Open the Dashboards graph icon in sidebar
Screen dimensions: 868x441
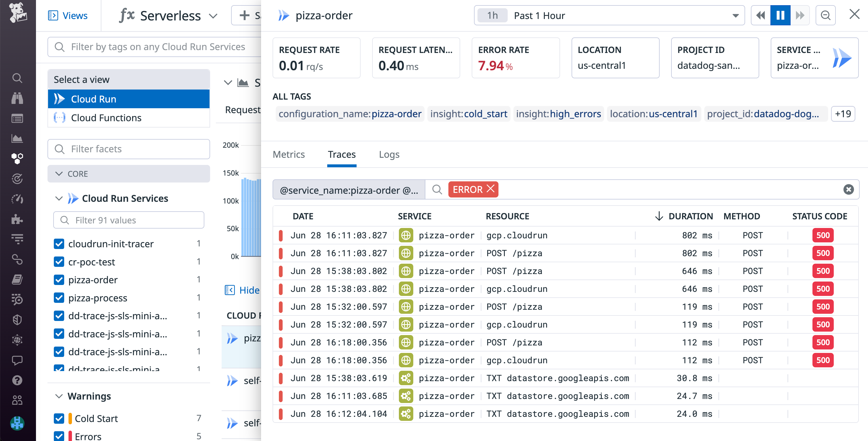click(17, 138)
